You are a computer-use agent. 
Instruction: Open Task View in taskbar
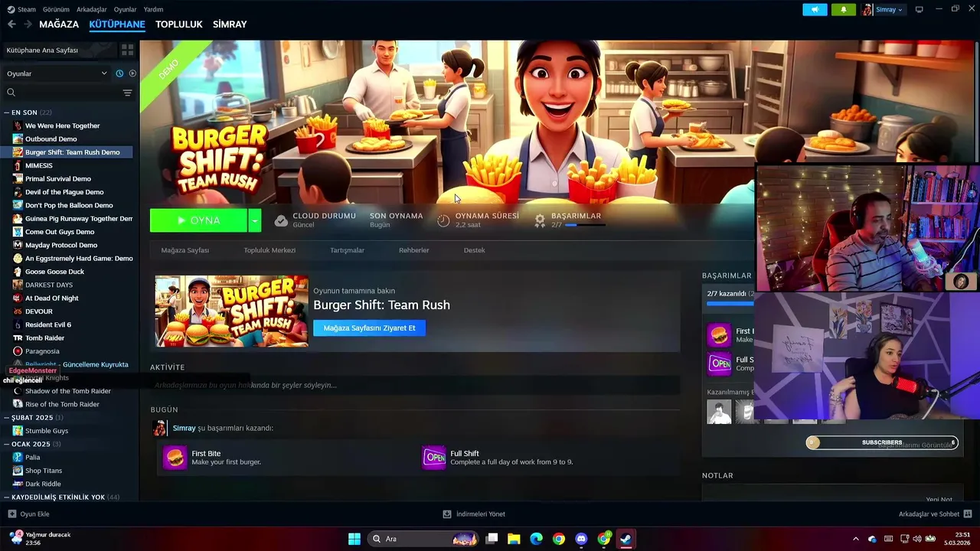pos(492,539)
